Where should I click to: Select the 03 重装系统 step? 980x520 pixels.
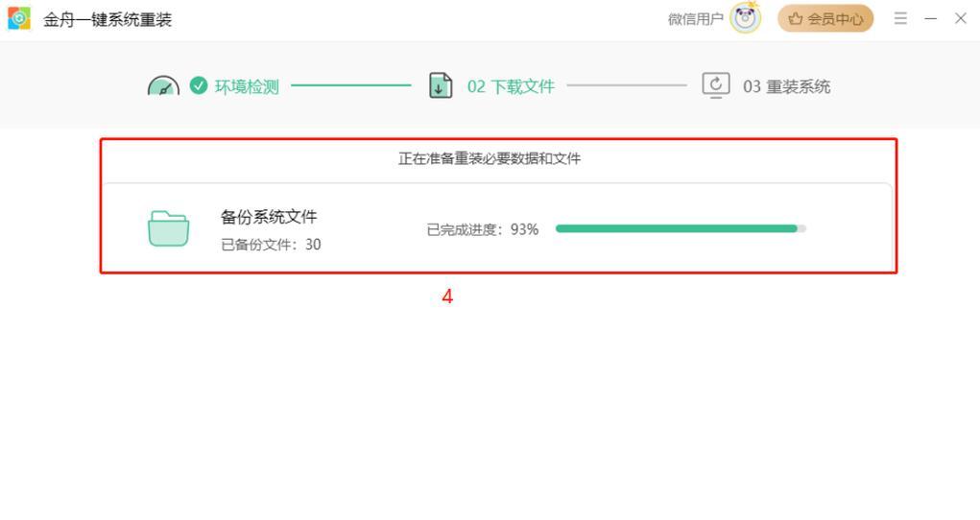pos(786,86)
